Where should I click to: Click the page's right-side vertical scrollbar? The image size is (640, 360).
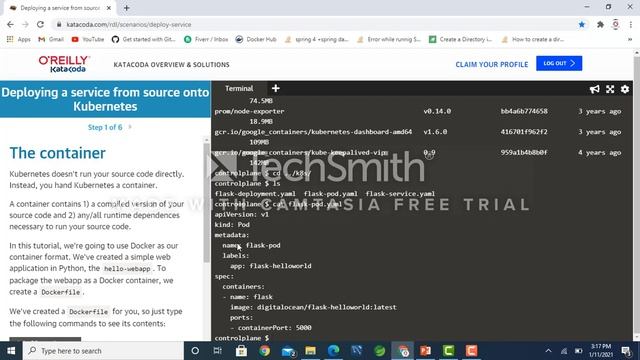637,196
